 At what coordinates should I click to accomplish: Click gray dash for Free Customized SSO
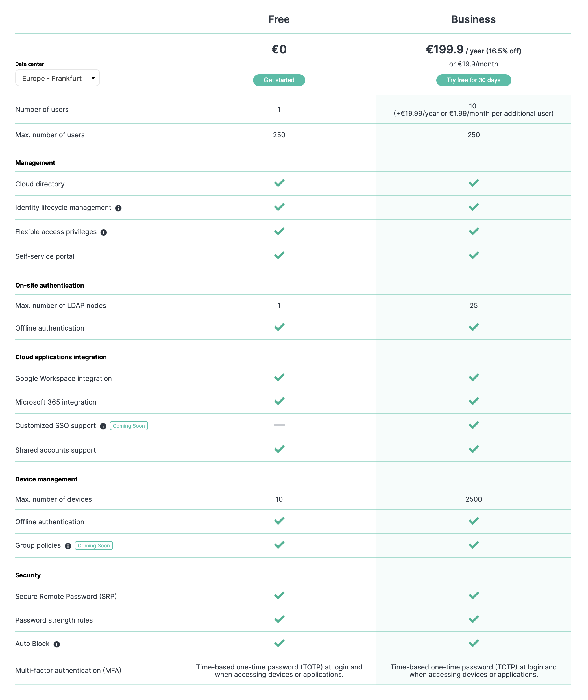point(279,425)
